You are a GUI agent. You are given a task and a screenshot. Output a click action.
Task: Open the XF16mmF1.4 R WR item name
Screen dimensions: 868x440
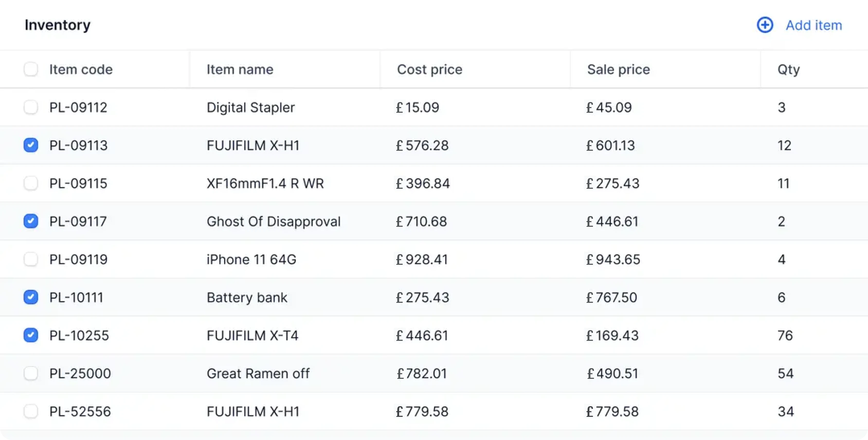(265, 183)
